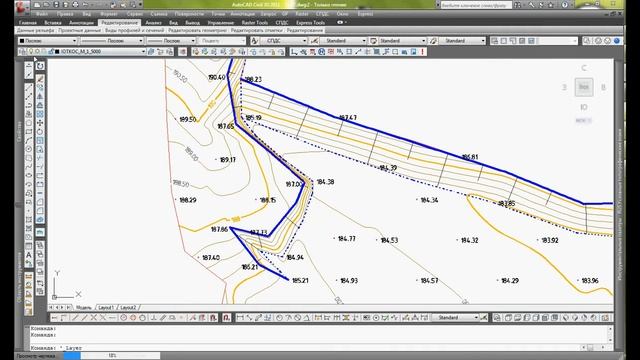Expand the Данные рельефа ribbon panel

[x=36, y=31]
